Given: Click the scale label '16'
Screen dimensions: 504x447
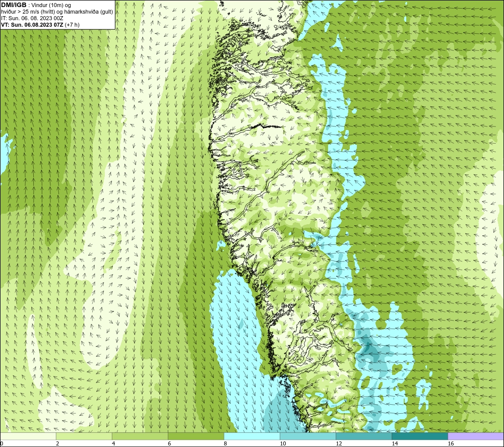Looking at the screenshot, I should tap(451, 443).
